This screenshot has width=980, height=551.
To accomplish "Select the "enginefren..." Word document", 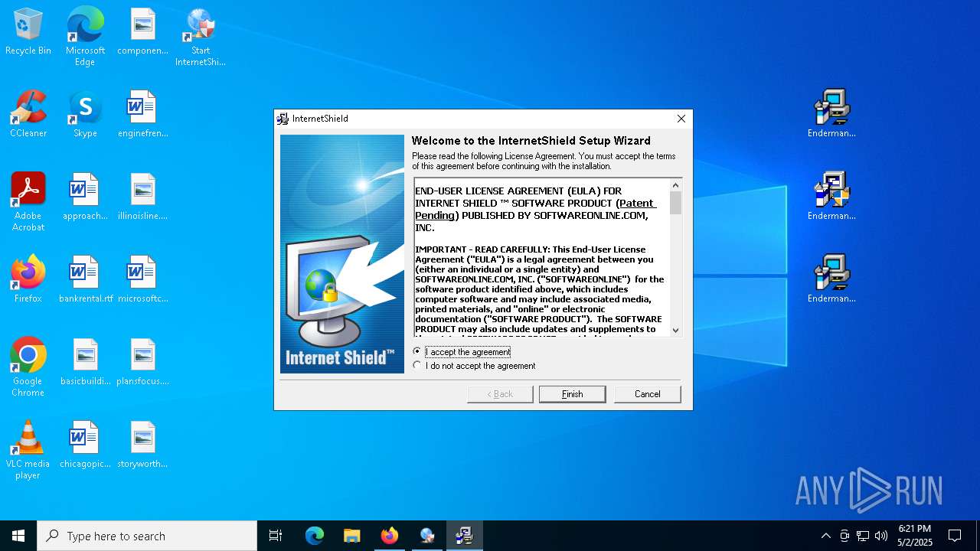I will coord(142,115).
